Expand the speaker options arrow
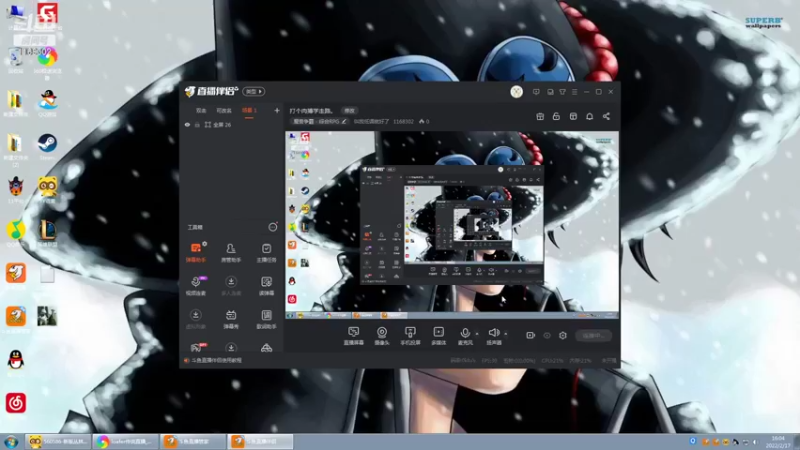The height and width of the screenshot is (450, 800). 506,334
